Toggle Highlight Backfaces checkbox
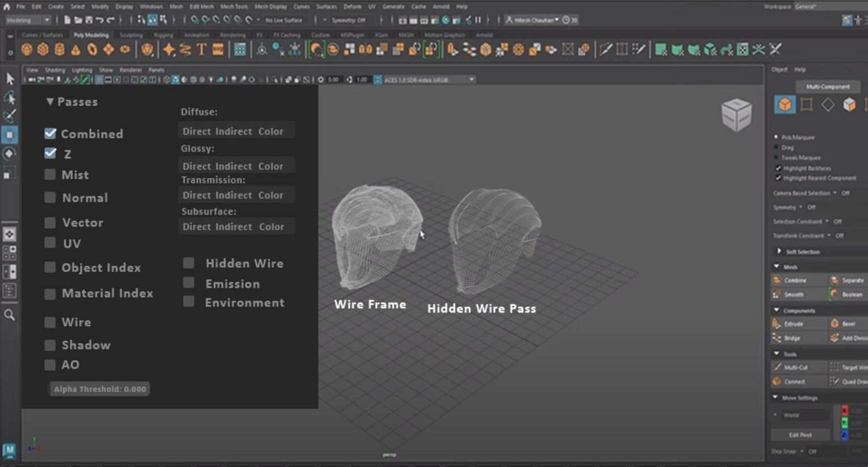 (778, 168)
